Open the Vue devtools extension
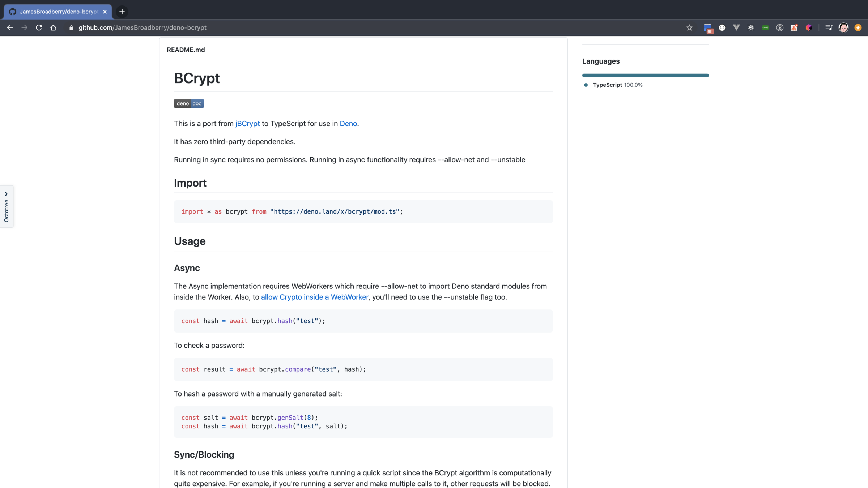Screen dimensions: 868x488 [x=736, y=27]
